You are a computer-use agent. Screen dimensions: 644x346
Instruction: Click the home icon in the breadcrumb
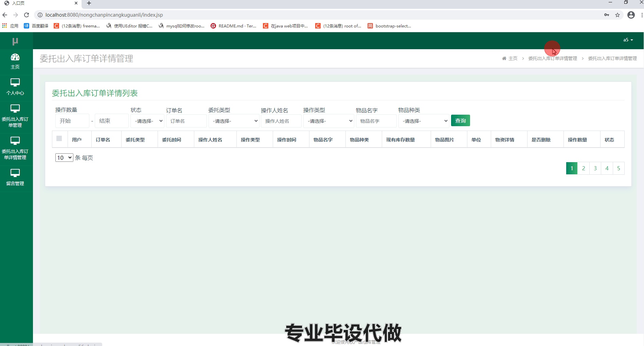tap(504, 58)
